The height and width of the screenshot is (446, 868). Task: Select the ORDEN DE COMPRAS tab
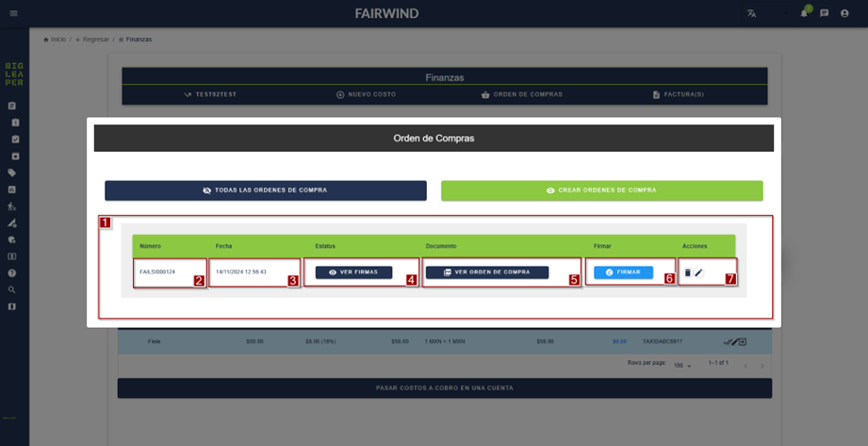522,94
